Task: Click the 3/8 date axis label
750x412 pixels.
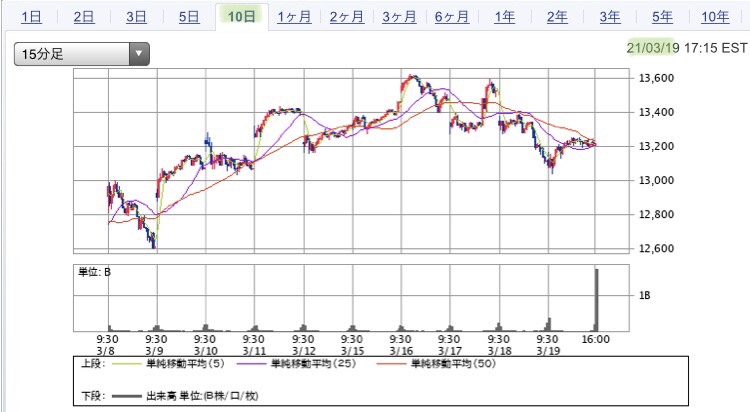Action: [x=106, y=351]
